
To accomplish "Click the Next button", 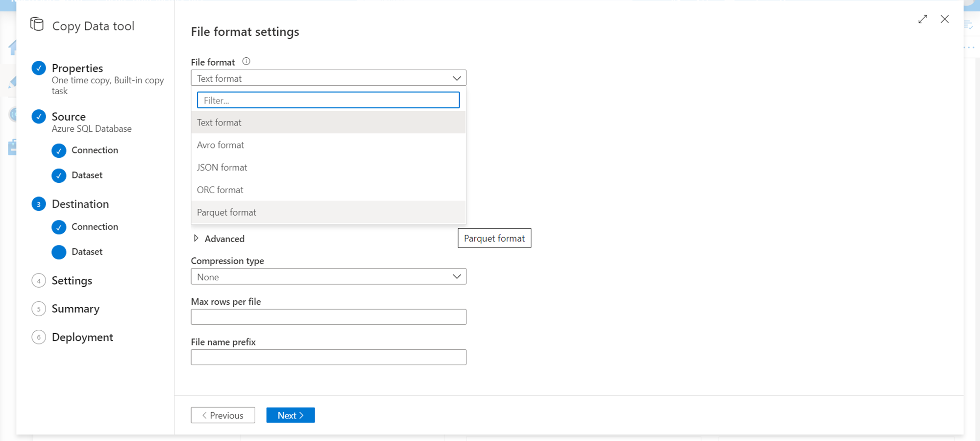I will point(291,416).
